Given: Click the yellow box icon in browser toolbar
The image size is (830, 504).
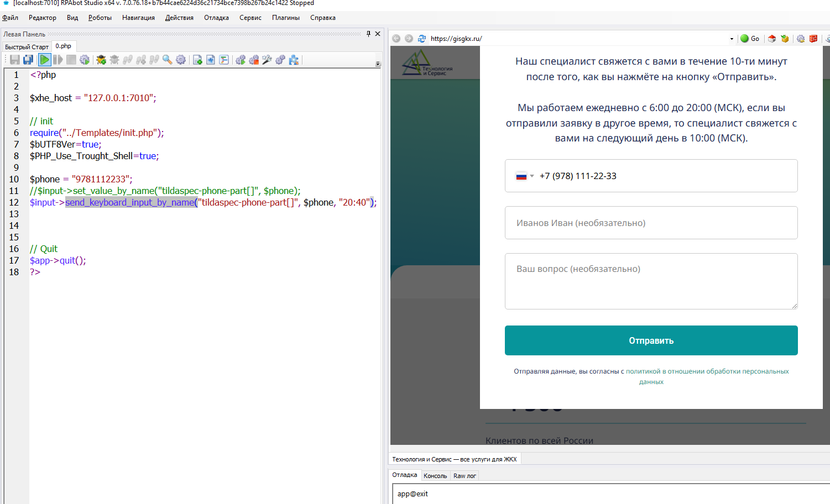Looking at the screenshot, I should point(785,39).
